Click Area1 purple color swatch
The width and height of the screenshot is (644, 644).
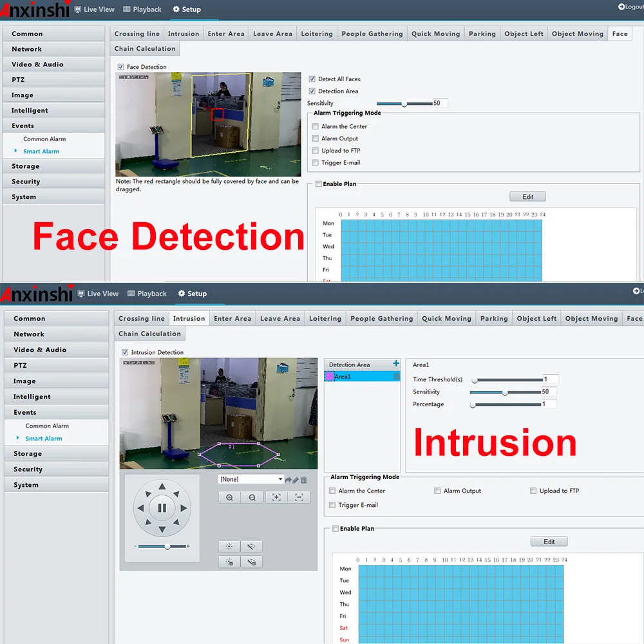pyautogui.click(x=329, y=376)
